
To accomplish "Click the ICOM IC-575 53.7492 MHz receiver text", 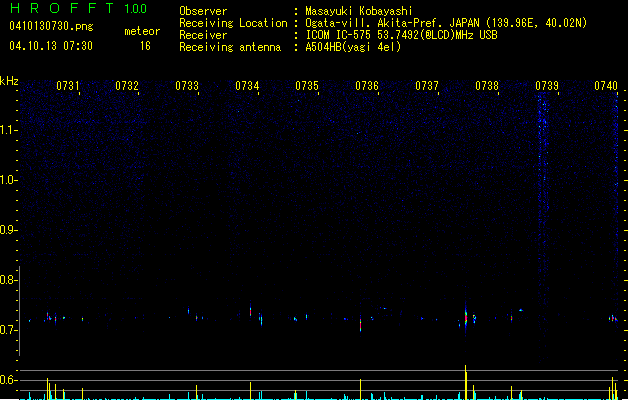I will pyautogui.click(x=402, y=35).
